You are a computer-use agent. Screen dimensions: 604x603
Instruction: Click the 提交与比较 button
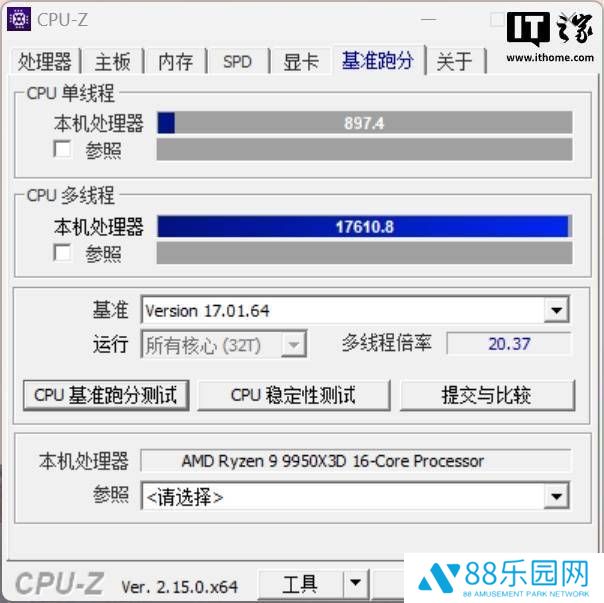click(487, 395)
